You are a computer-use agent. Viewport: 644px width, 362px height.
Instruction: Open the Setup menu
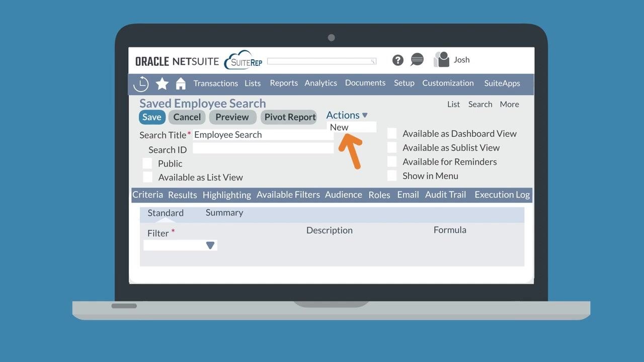[404, 83]
